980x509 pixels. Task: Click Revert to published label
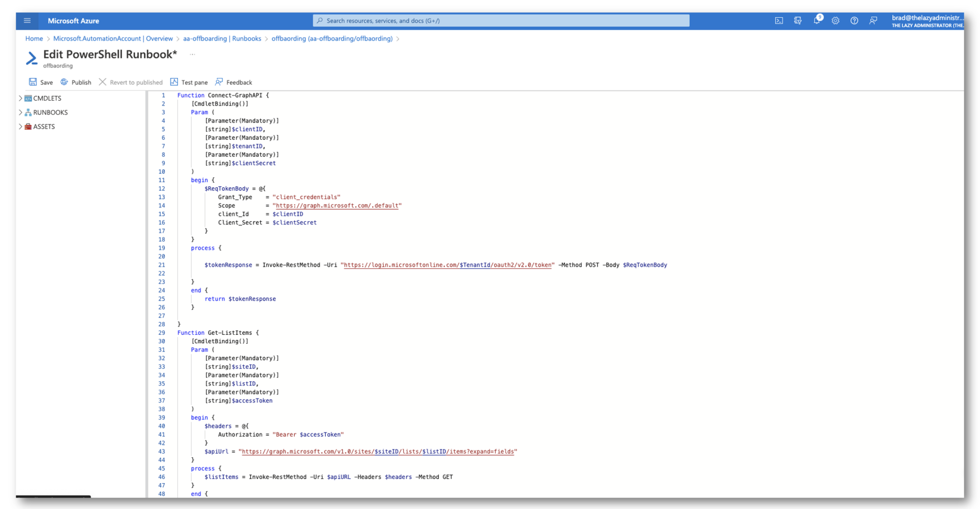(136, 82)
